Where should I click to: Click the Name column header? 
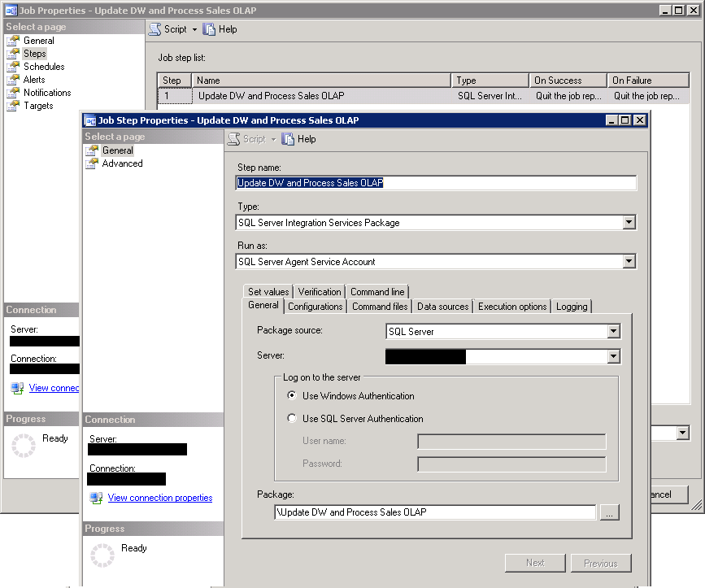pyautogui.click(x=321, y=81)
